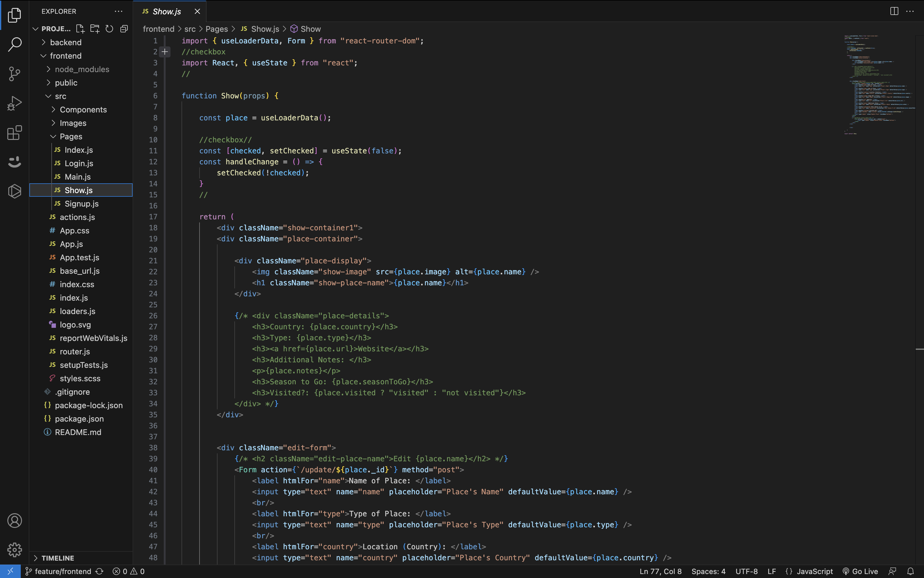Click the New Folder icon in Explorer
Viewport: 924px width, 578px height.
pos(94,29)
